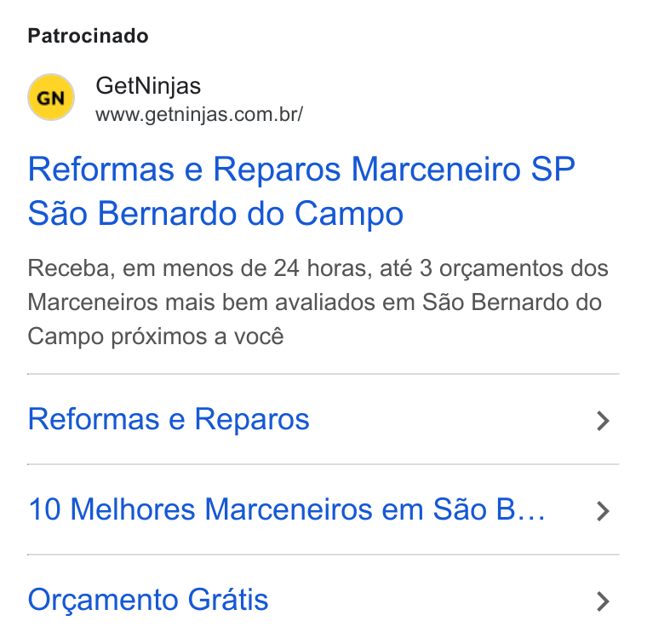Open the headline Reformas e Reparos Marceneiro SP
This screenshot has width=647, height=644.
[301, 170]
